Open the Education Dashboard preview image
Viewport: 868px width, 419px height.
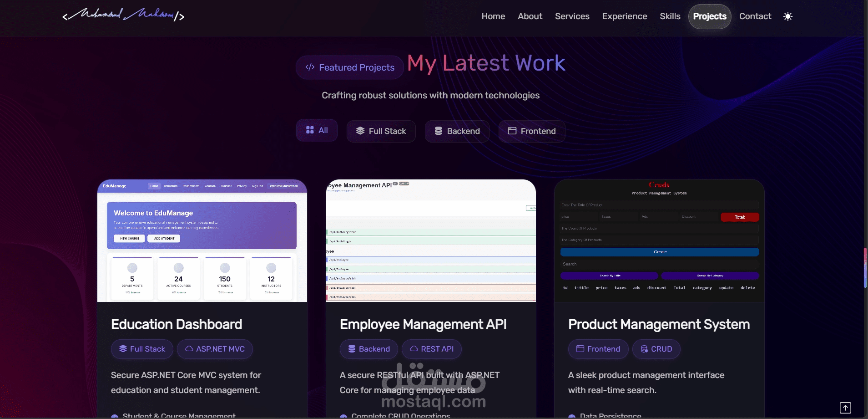click(202, 240)
